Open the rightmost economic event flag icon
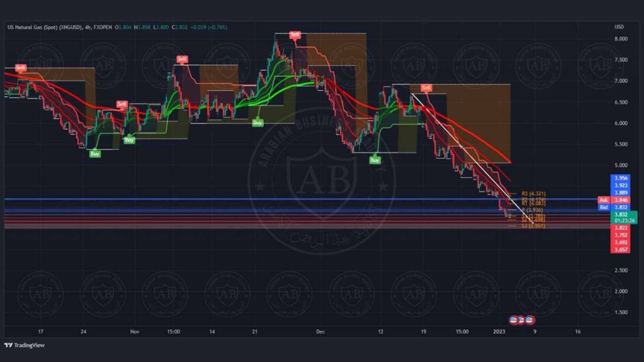The image size is (644, 362). coord(530,320)
